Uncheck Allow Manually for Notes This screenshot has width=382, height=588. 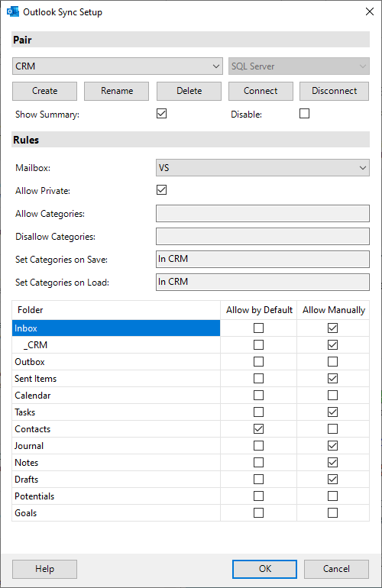(x=332, y=462)
